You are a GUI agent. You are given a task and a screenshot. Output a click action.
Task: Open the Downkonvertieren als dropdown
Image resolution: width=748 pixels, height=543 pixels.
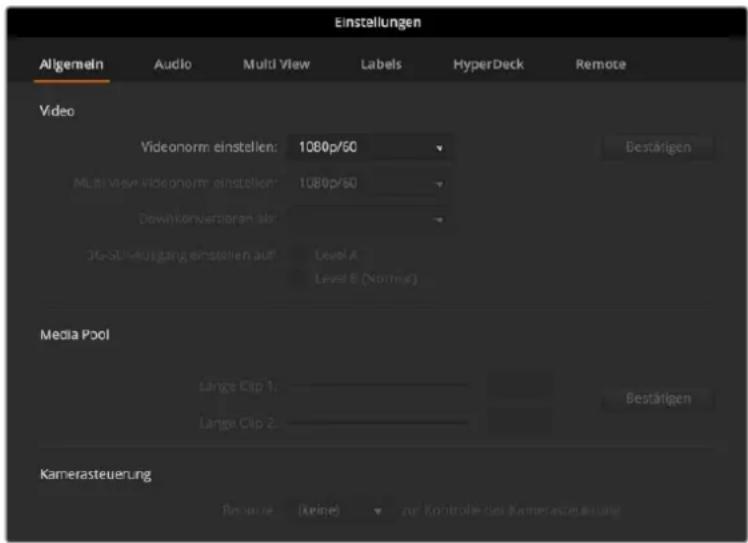point(369,219)
